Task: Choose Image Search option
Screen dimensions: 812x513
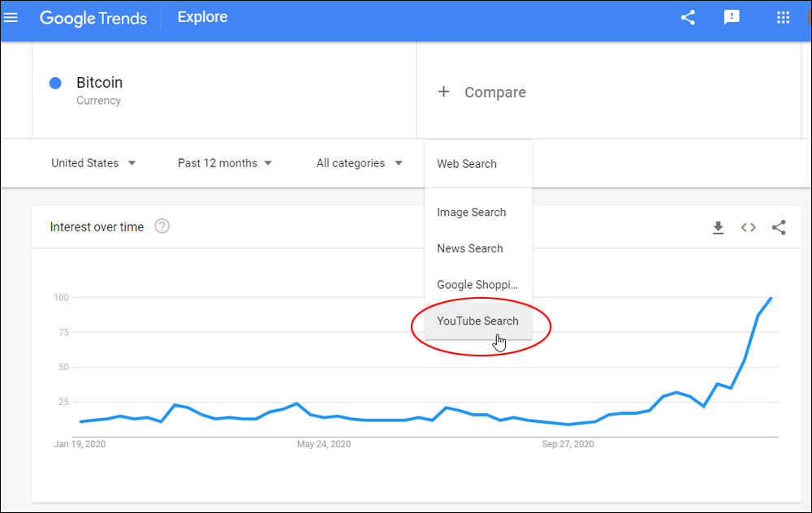Action: coord(471,213)
